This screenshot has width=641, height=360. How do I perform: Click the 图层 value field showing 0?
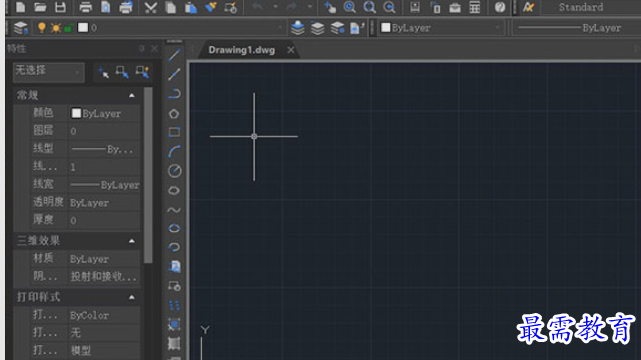[104, 131]
